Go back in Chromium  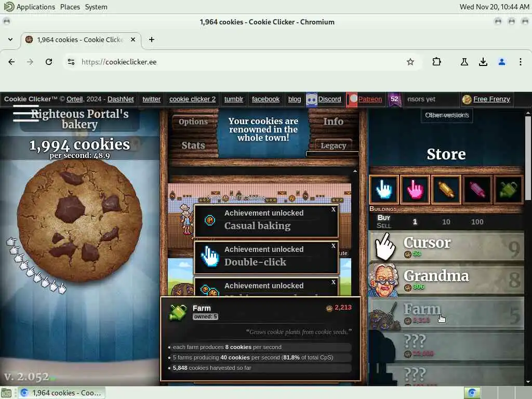click(x=11, y=62)
